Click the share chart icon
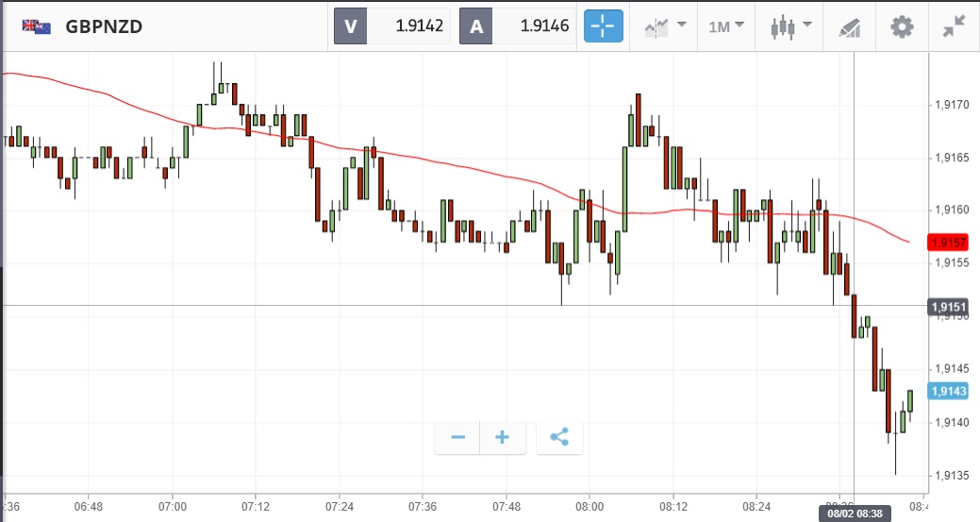 point(559,437)
